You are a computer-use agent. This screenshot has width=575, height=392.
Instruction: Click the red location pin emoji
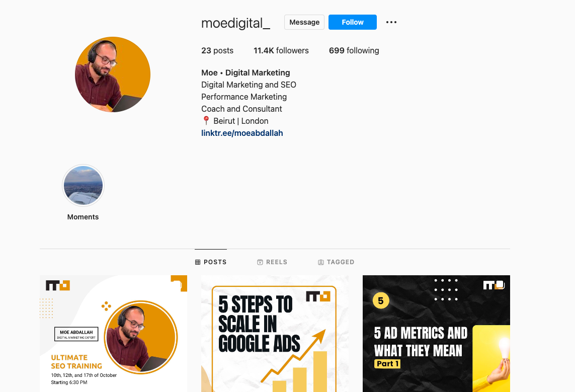click(x=206, y=121)
